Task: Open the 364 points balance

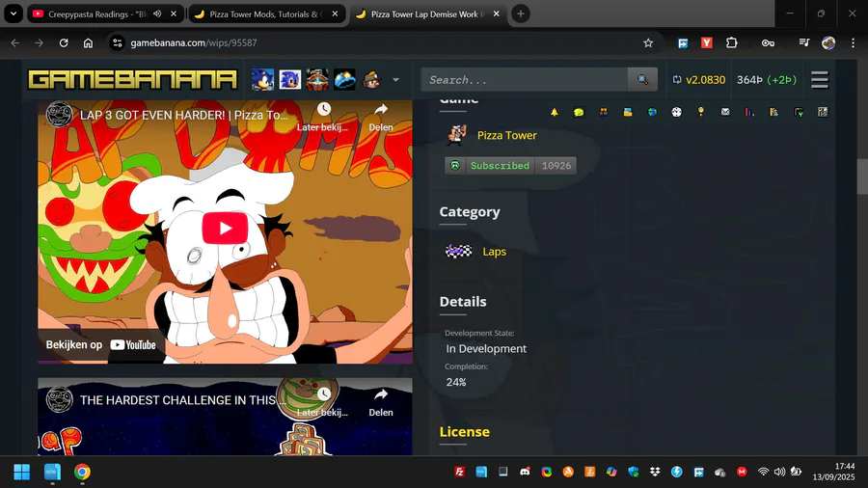Action: click(x=767, y=80)
